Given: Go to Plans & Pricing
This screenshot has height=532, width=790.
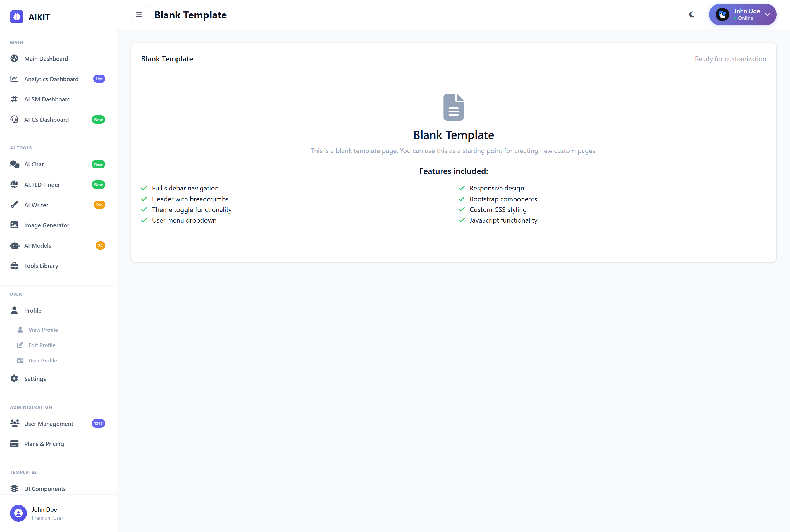Looking at the screenshot, I should pos(44,444).
